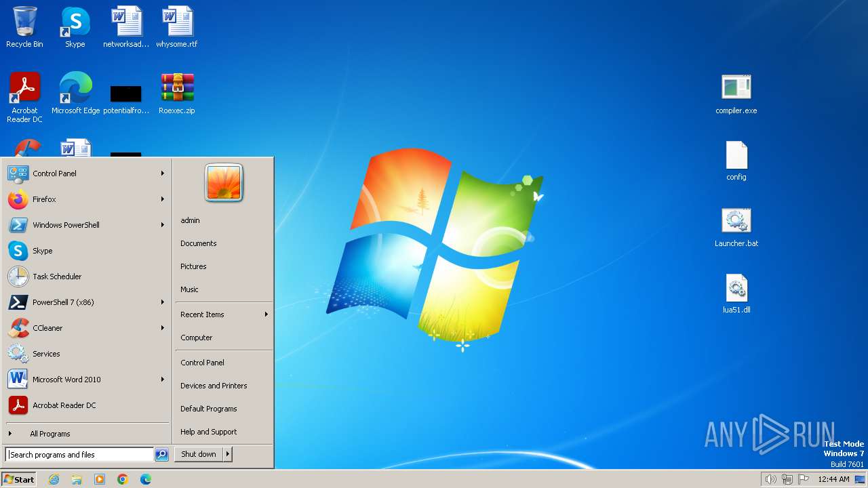The height and width of the screenshot is (488, 868).
Task: Open the Shut down options arrow
Action: [x=228, y=454]
